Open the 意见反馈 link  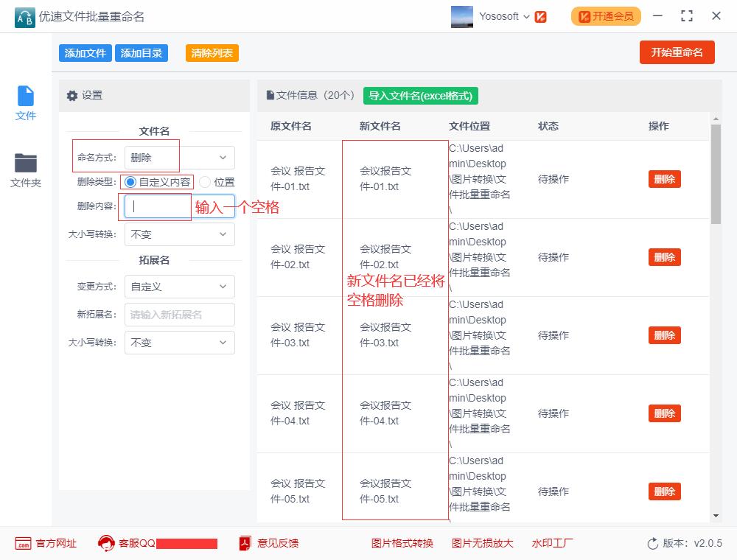point(278,544)
